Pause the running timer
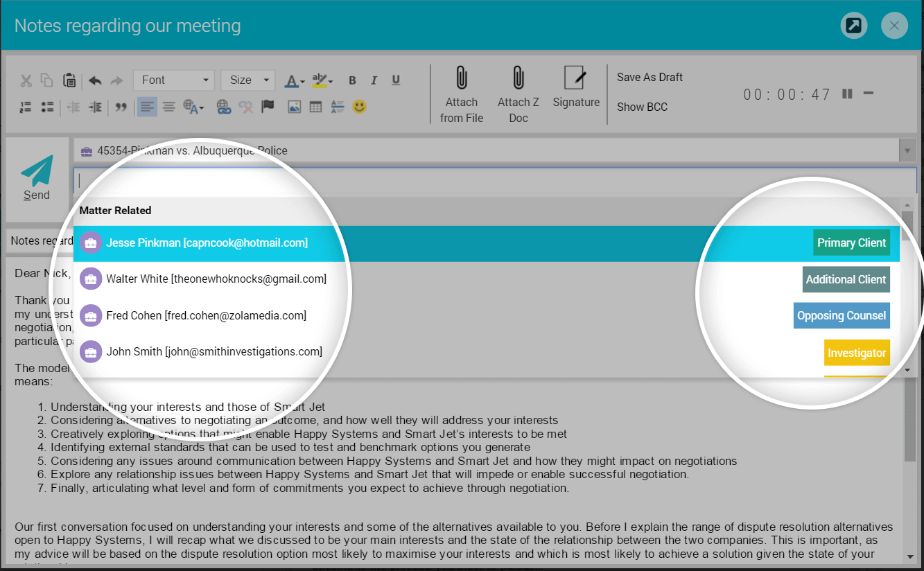 click(x=846, y=94)
